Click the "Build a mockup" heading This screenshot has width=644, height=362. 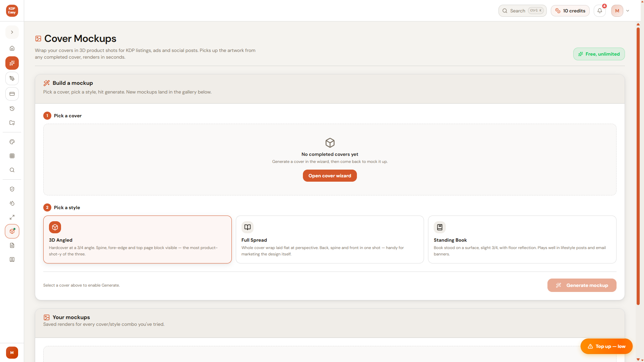[x=73, y=83]
